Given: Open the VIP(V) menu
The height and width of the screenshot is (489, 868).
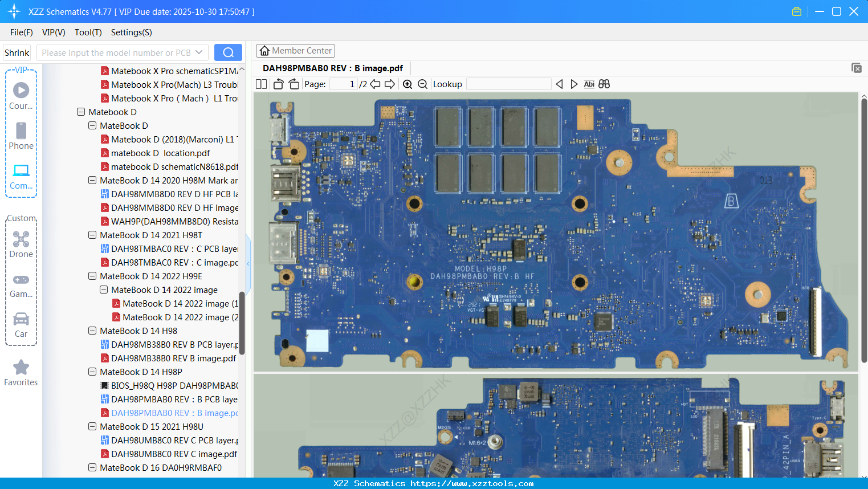Looking at the screenshot, I should pos(54,32).
